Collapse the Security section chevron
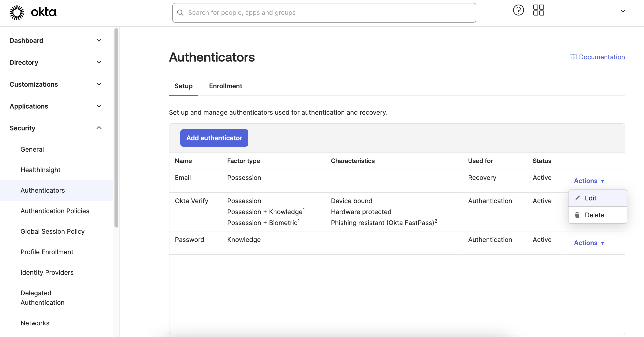 (x=99, y=128)
